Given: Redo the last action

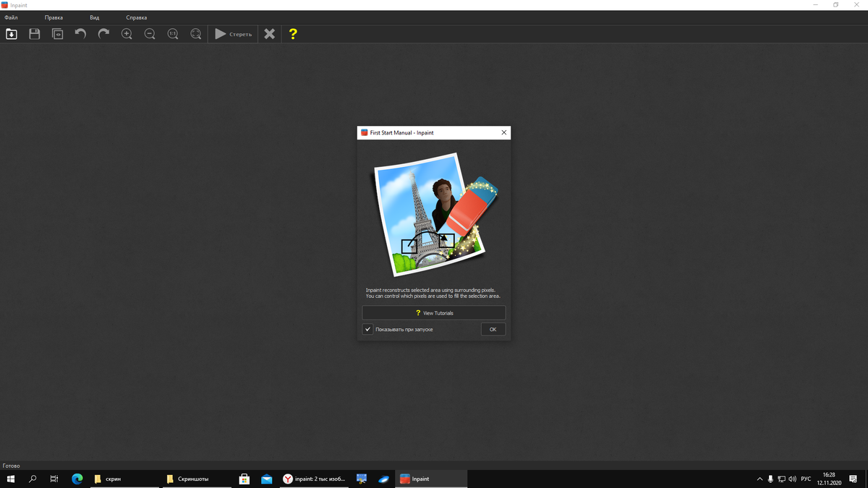Looking at the screenshot, I should (x=103, y=34).
